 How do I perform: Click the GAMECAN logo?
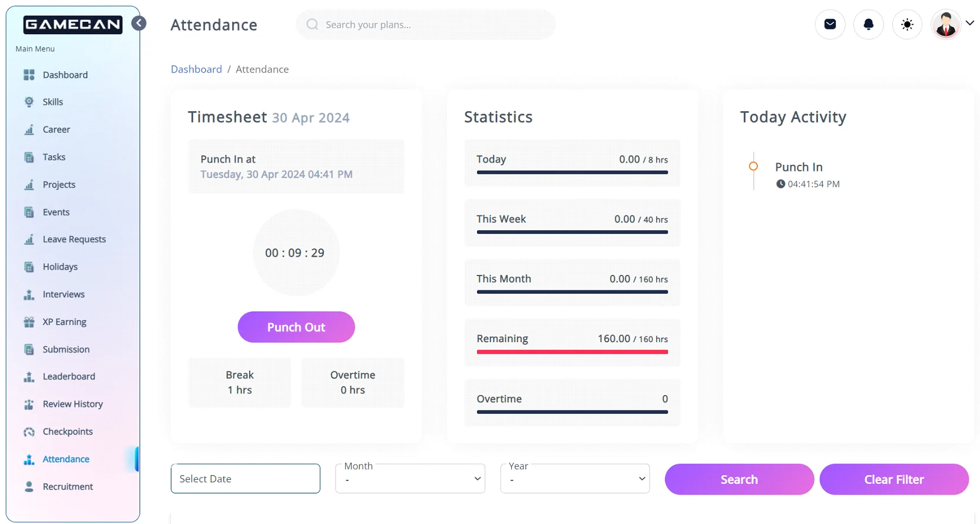tap(73, 25)
